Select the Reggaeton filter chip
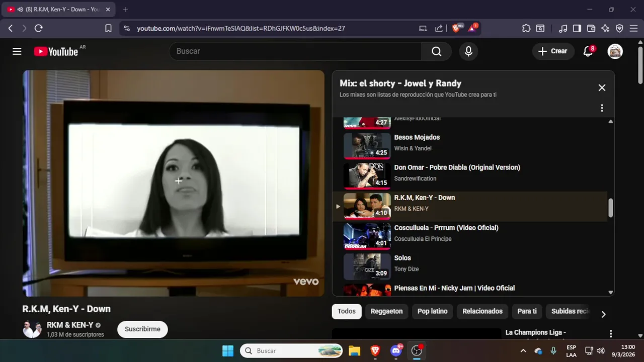 coord(386,311)
